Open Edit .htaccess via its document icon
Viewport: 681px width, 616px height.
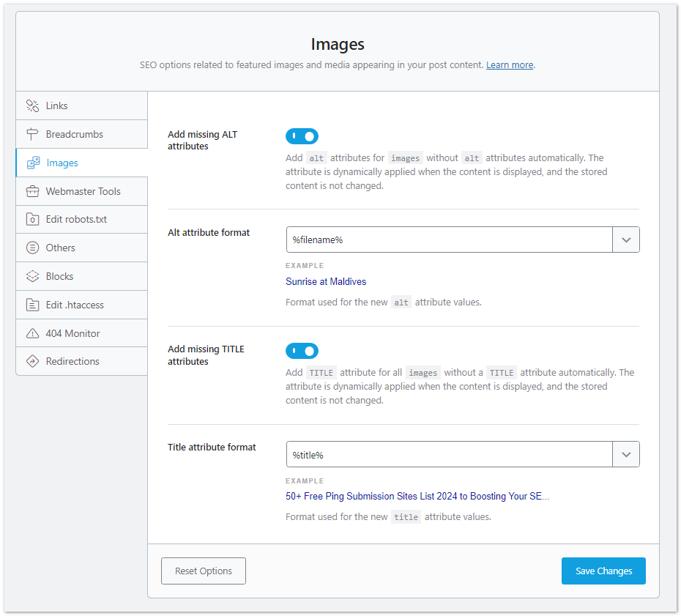point(33,305)
